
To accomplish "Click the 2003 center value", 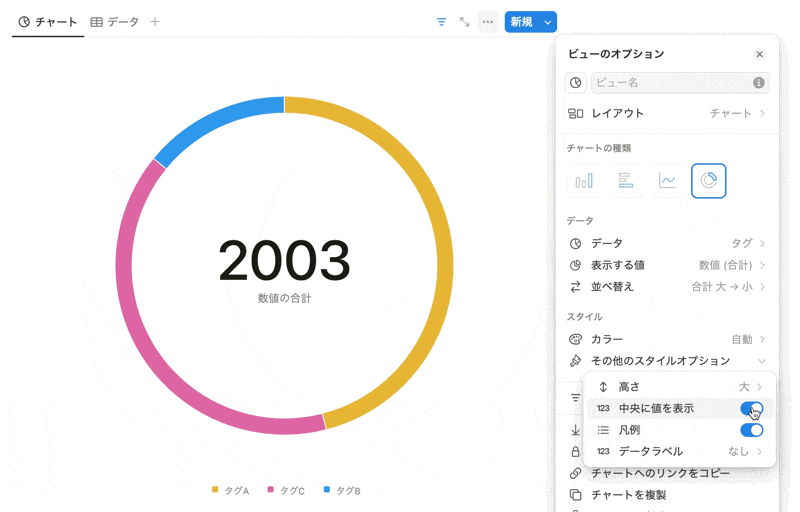I will pos(284,261).
